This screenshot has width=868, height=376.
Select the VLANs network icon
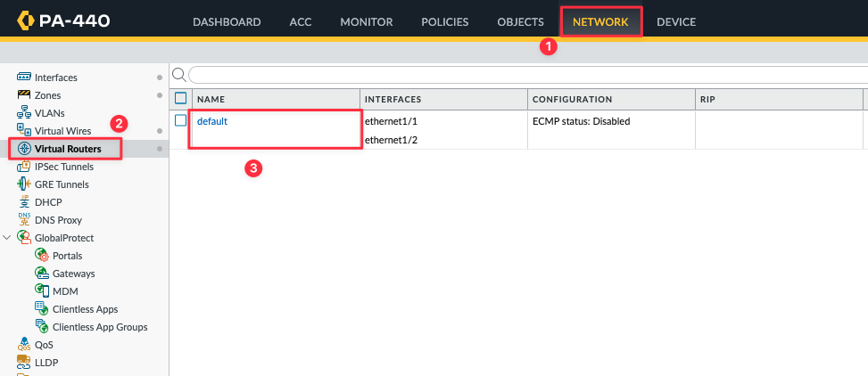pyautogui.click(x=24, y=113)
